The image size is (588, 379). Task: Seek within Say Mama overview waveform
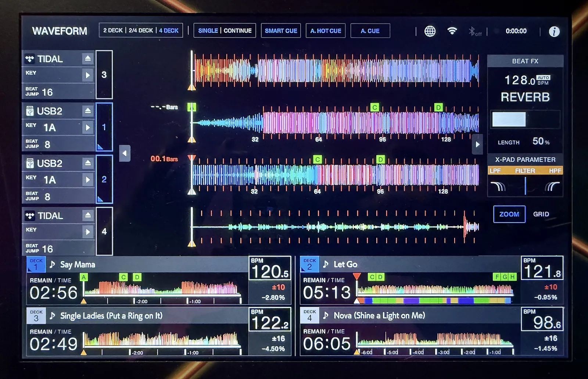162,288
